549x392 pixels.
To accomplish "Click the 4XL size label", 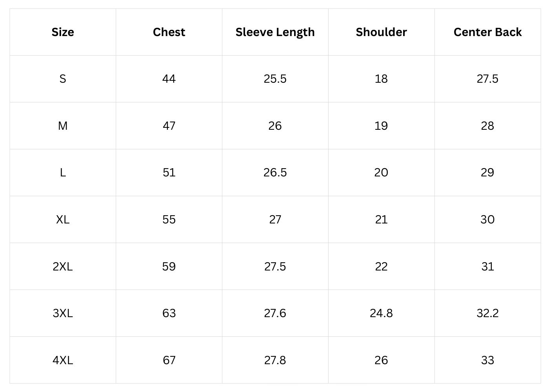I will pyautogui.click(x=63, y=360).
